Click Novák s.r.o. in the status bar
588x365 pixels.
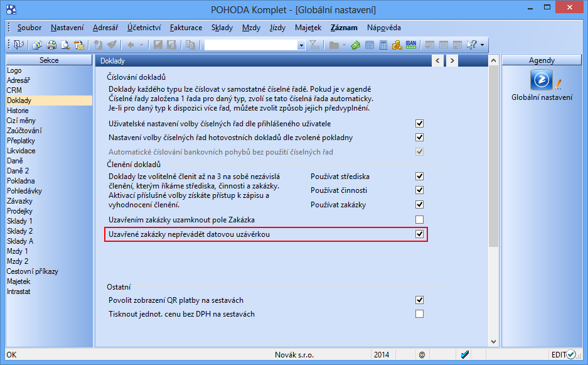294,354
